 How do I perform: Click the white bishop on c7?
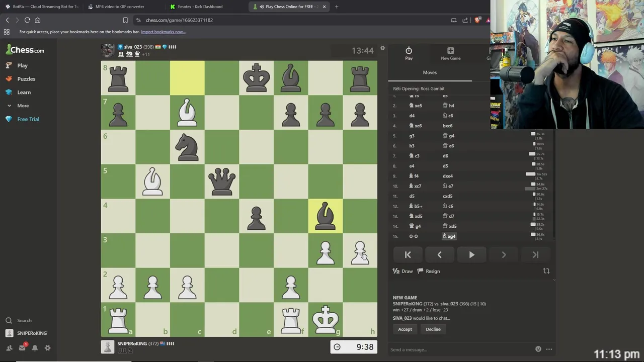point(187,113)
